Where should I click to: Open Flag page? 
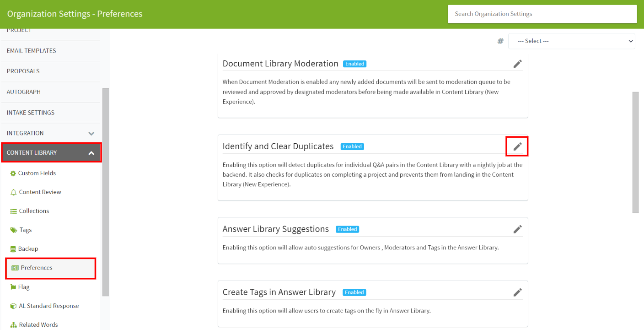tap(24, 287)
